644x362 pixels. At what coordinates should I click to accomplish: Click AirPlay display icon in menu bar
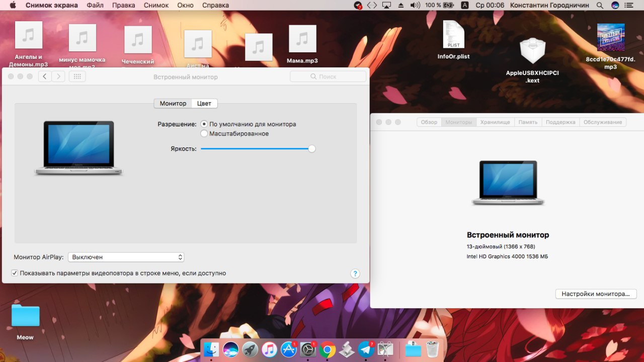click(386, 5)
